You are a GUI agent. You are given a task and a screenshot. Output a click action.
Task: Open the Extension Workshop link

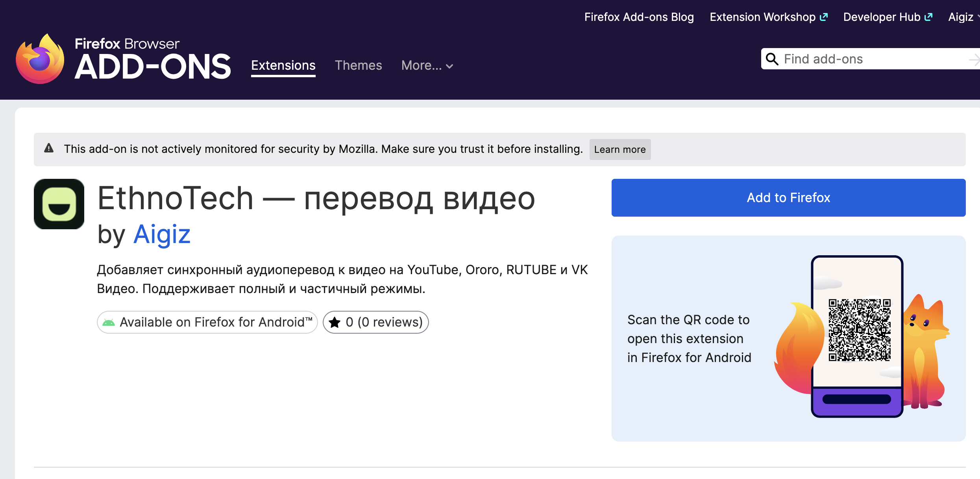[769, 17]
